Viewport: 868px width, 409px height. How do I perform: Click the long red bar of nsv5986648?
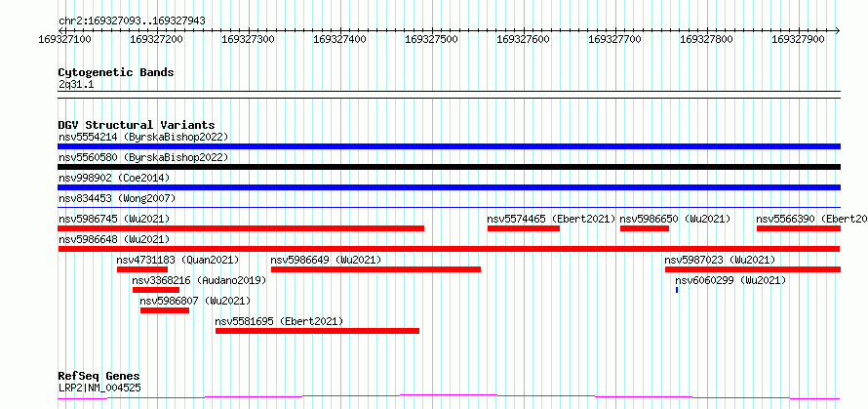[449, 249]
